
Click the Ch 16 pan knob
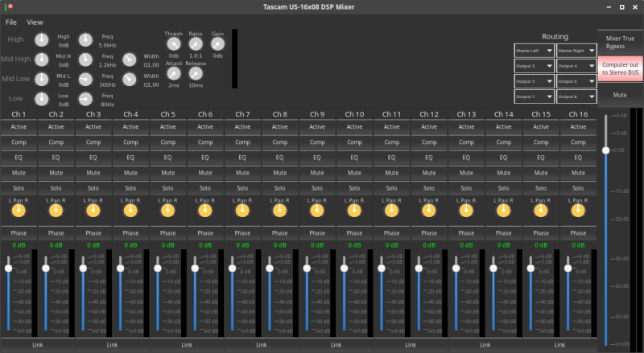(578, 211)
